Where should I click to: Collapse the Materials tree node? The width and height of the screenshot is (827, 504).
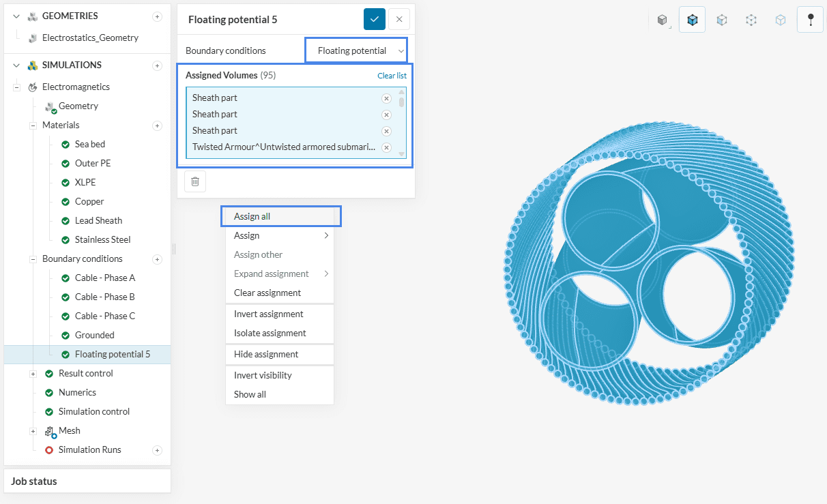[33, 125]
